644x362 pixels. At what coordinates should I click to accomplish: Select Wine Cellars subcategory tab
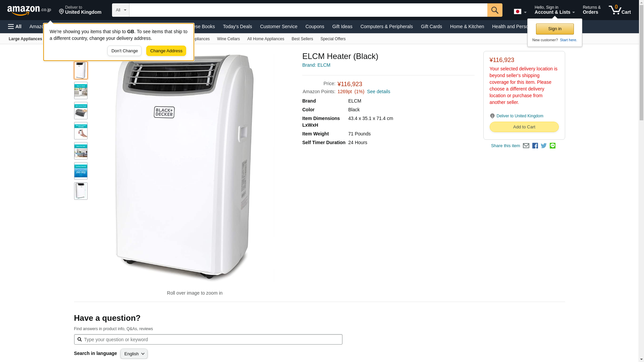pyautogui.click(x=228, y=39)
